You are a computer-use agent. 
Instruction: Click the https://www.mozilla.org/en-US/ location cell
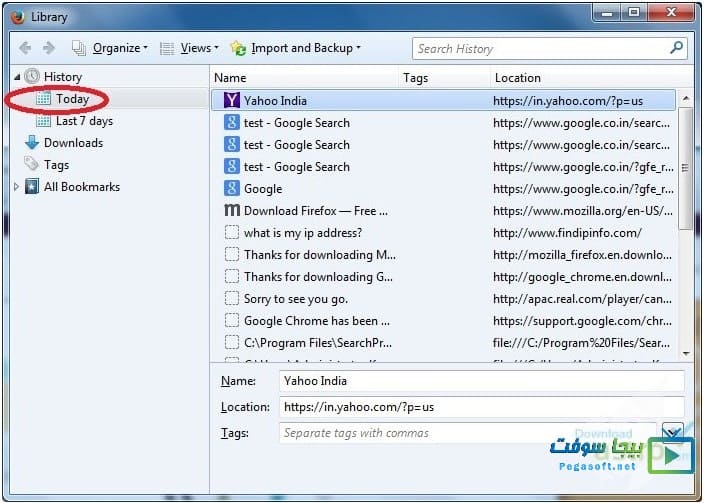pos(583,211)
